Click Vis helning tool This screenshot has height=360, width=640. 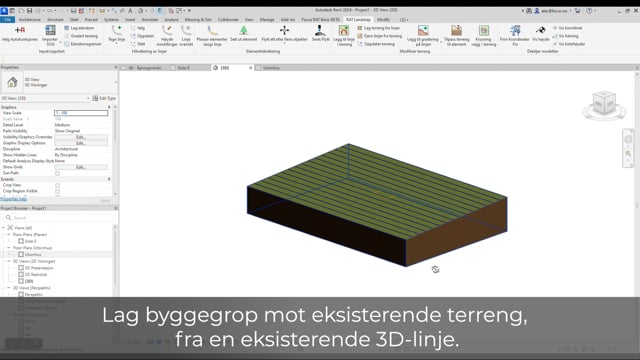565,36
